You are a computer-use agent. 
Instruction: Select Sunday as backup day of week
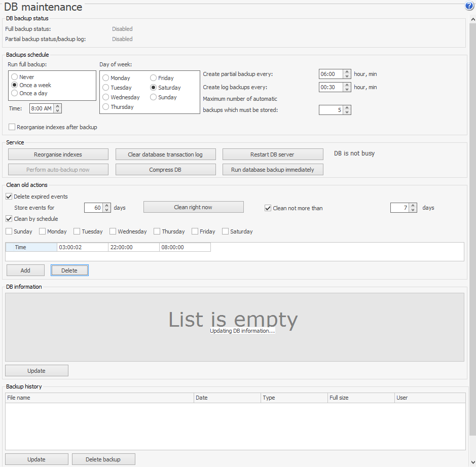pyautogui.click(x=154, y=97)
